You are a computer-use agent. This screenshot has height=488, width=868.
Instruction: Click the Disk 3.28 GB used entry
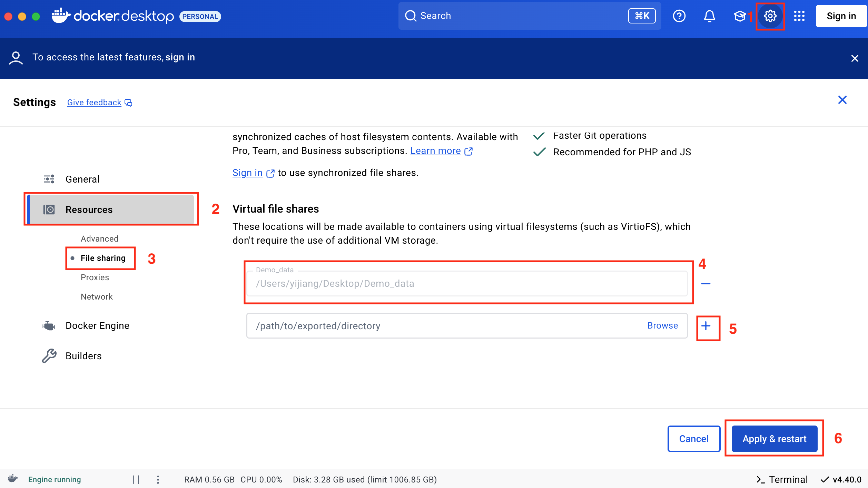point(365,479)
